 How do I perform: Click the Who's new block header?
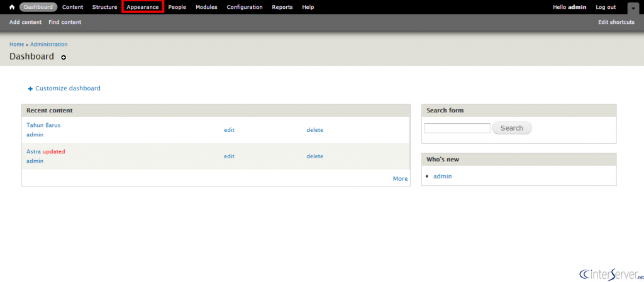coord(519,160)
